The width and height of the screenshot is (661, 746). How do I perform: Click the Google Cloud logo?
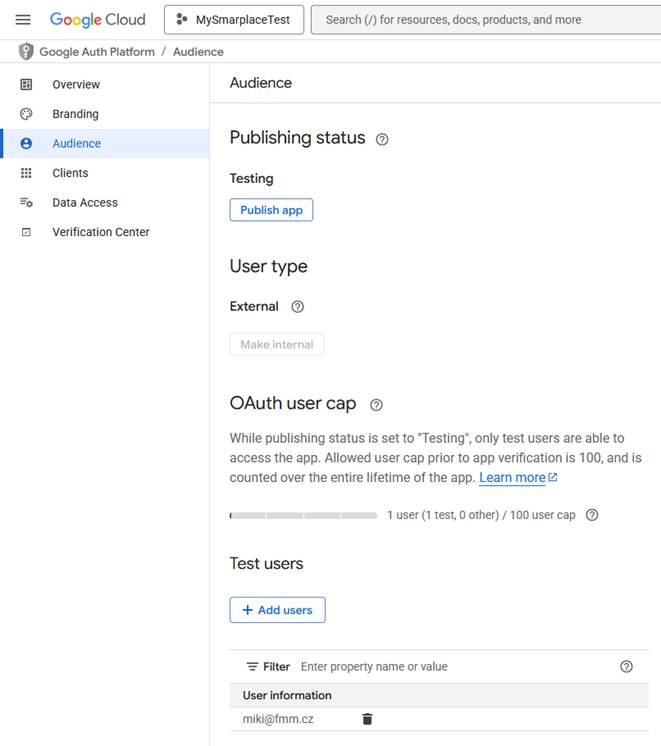[x=97, y=20]
